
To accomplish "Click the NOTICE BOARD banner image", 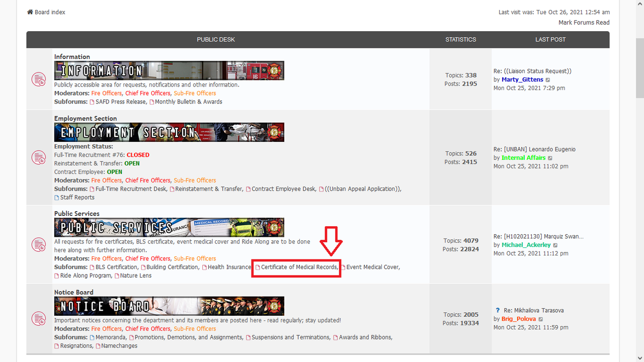I will pos(169,306).
